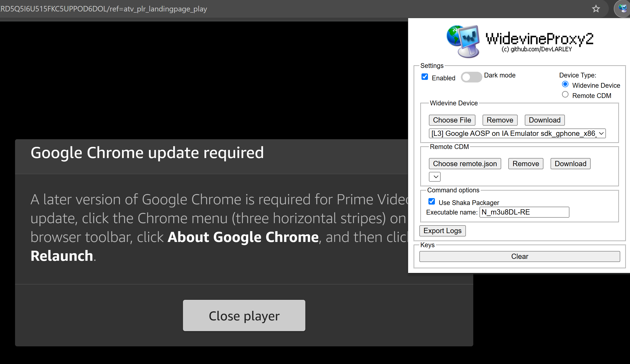Open the Widevine device selection dropdown
The height and width of the screenshot is (364, 630).
coord(517,133)
